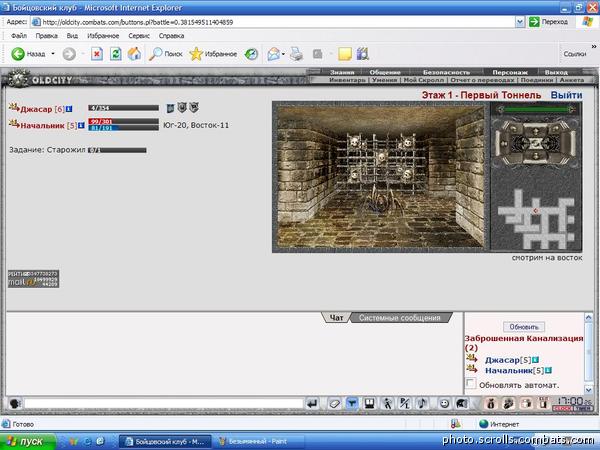Image resolution: width=600 pixels, height=450 pixels.
Task: Open the Умения submenu link
Action: 385,80
